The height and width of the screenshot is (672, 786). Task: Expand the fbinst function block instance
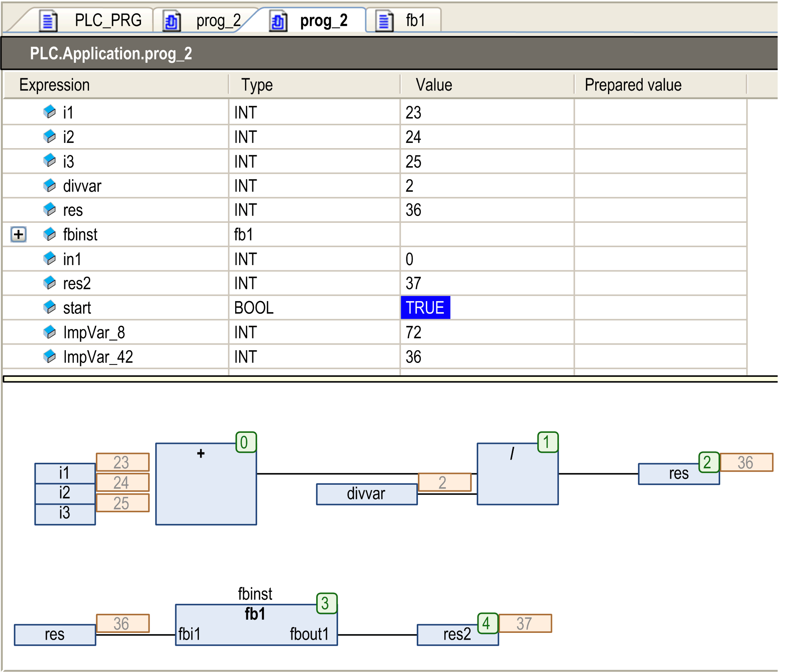(x=18, y=235)
